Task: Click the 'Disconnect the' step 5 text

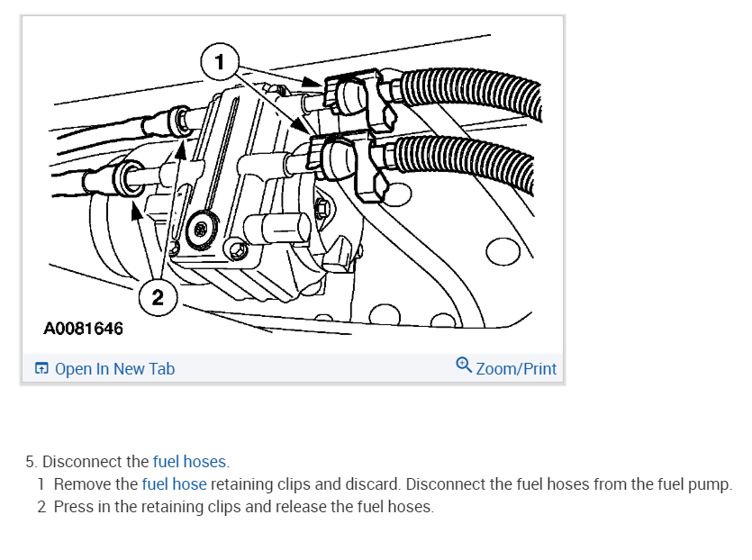Action: click(x=95, y=462)
